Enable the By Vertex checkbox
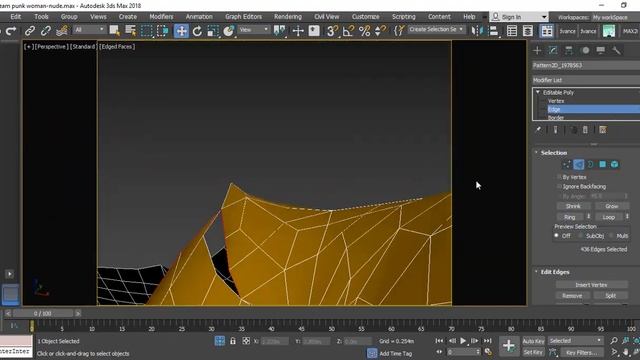The height and width of the screenshot is (360, 640). pyautogui.click(x=559, y=177)
